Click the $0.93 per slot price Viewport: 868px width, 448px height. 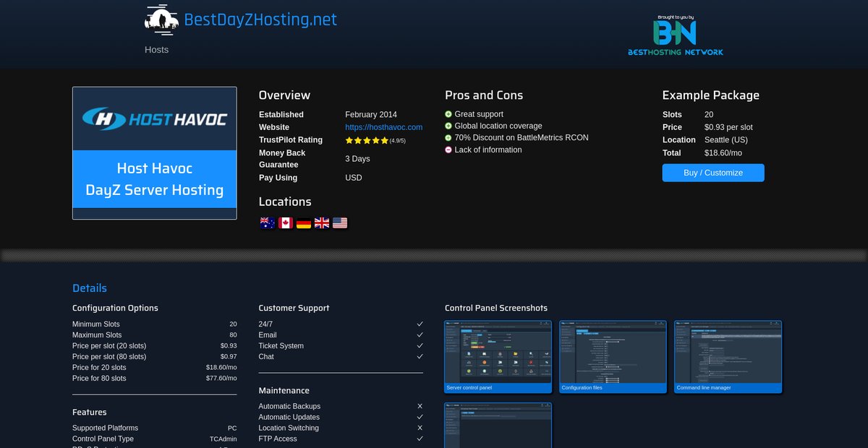point(728,127)
